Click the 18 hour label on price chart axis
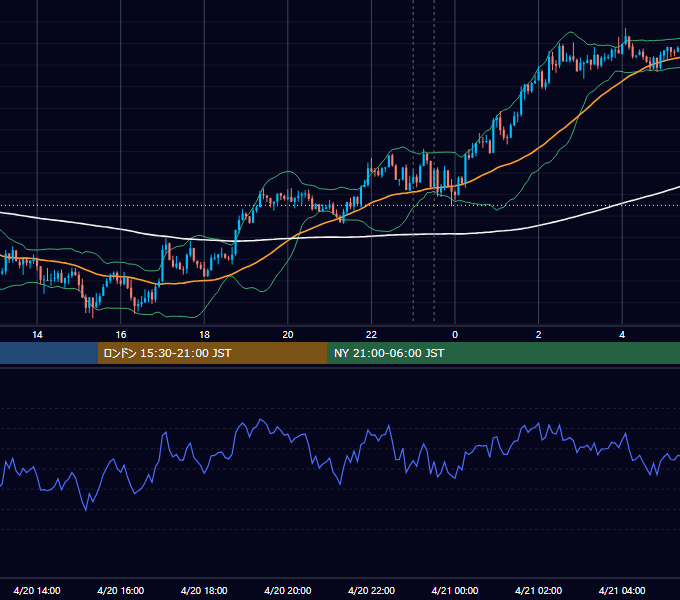 (x=204, y=335)
